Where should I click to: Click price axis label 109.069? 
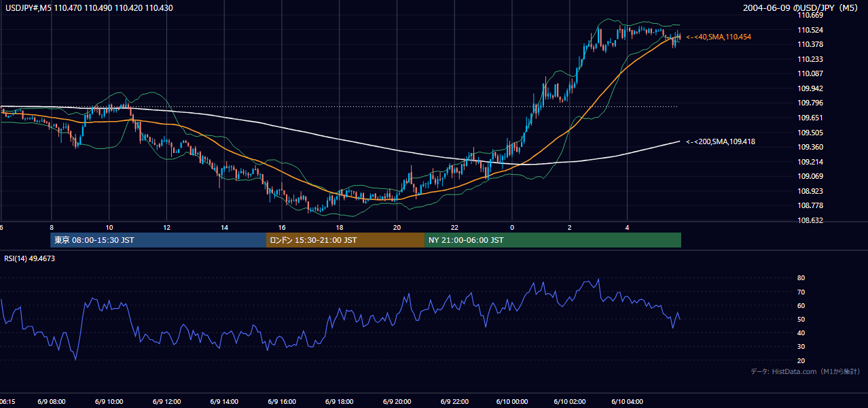click(811, 176)
